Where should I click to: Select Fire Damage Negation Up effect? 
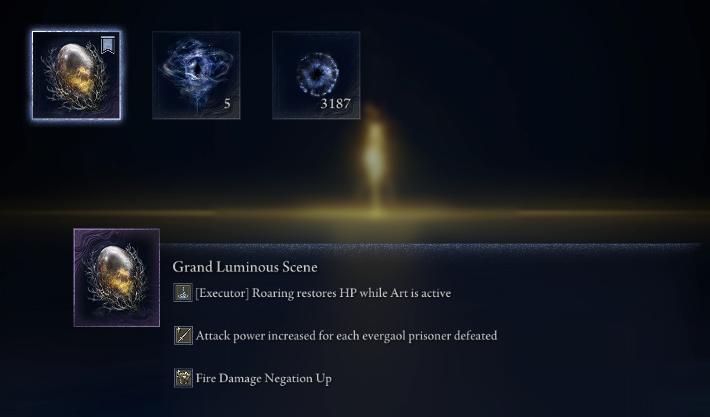pyautogui.click(x=264, y=378)
